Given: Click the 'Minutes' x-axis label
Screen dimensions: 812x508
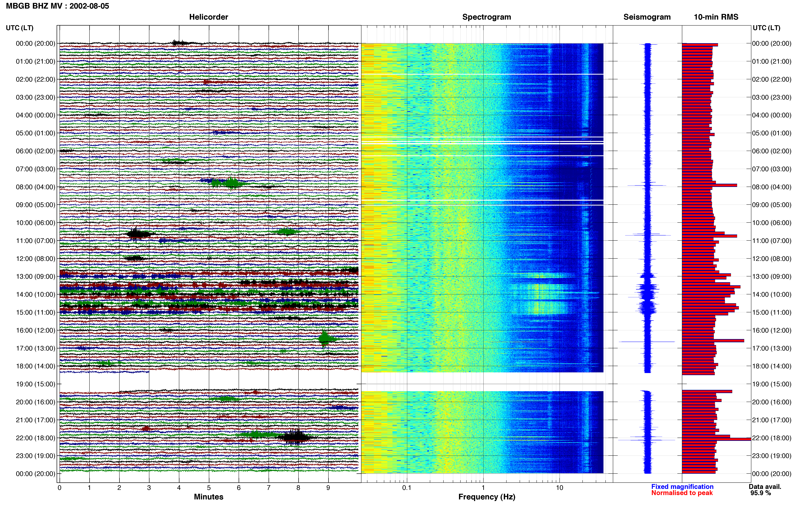Looking at the screenshot, I should 209,497.
